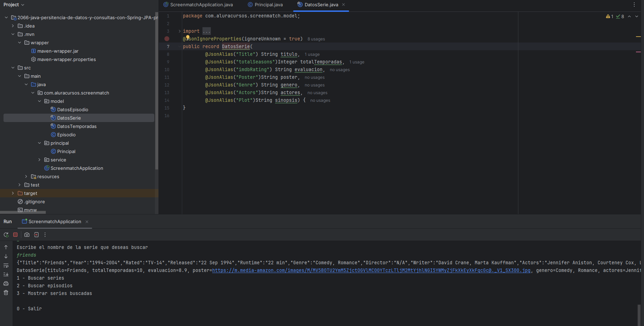644x326 pixels.
Task: Stop the running application with red square
Action: (15, 235)
